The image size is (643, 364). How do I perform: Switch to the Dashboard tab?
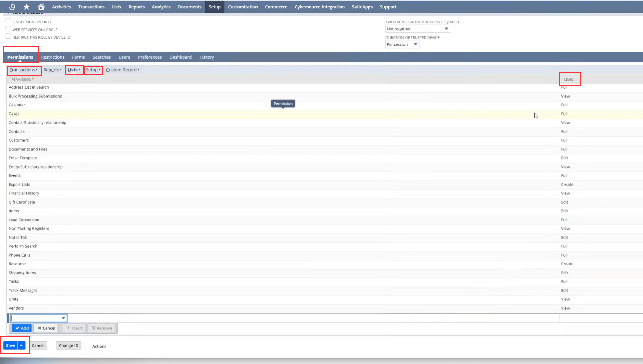pyautogui.click(x=180, y=57)
